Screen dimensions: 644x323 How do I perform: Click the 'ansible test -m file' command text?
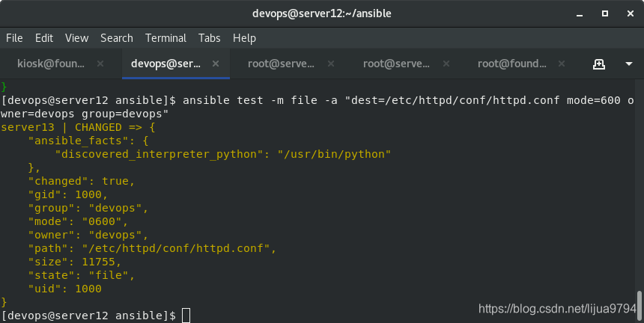[249, 100]
